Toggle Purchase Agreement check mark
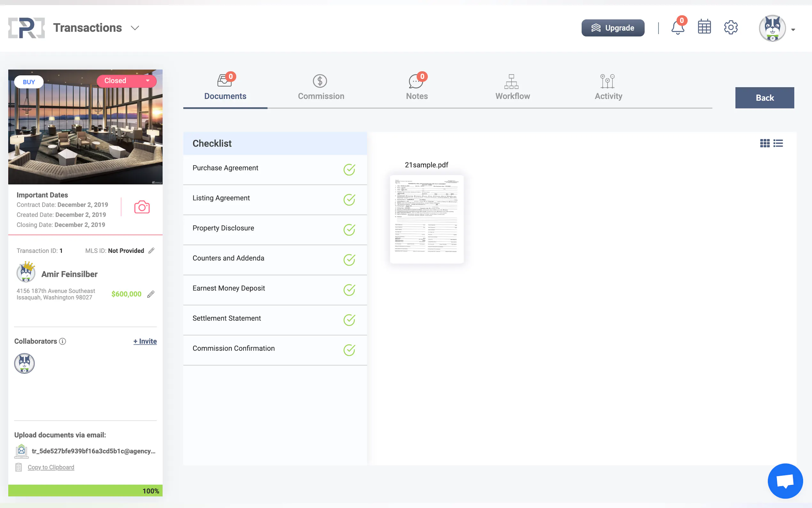This screenshot has width=812, height=508. (349, 170)
